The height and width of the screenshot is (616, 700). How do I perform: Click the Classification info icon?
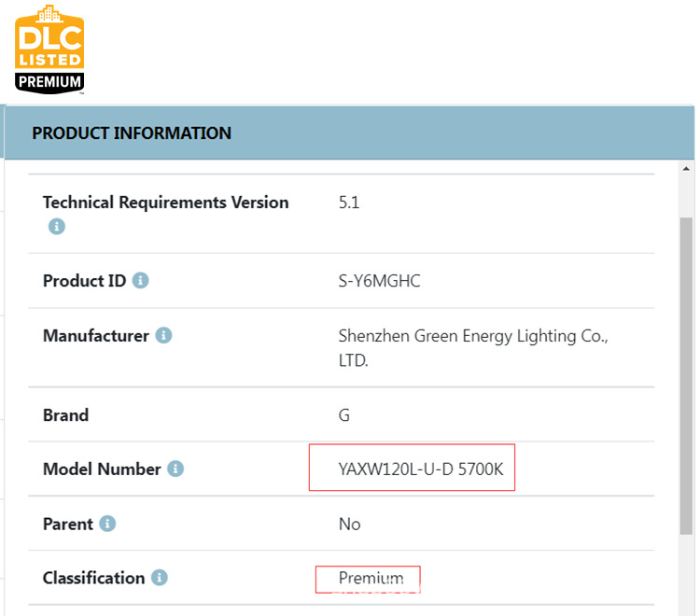[160, 578]
